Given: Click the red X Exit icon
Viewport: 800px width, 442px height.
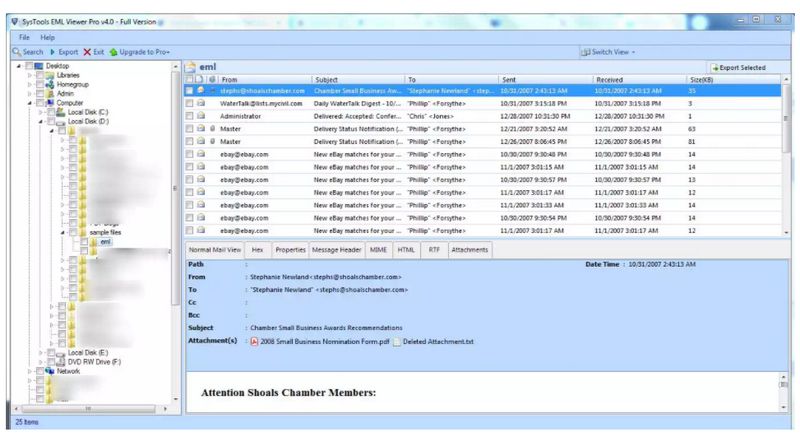Looking at the screenshot, I should [88, 51].
